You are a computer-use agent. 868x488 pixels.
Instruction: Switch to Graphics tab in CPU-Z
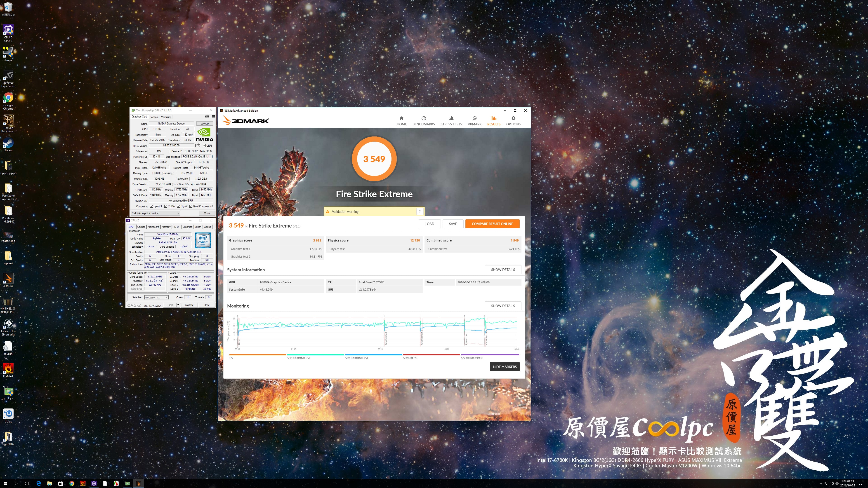(x=187, y=227)
